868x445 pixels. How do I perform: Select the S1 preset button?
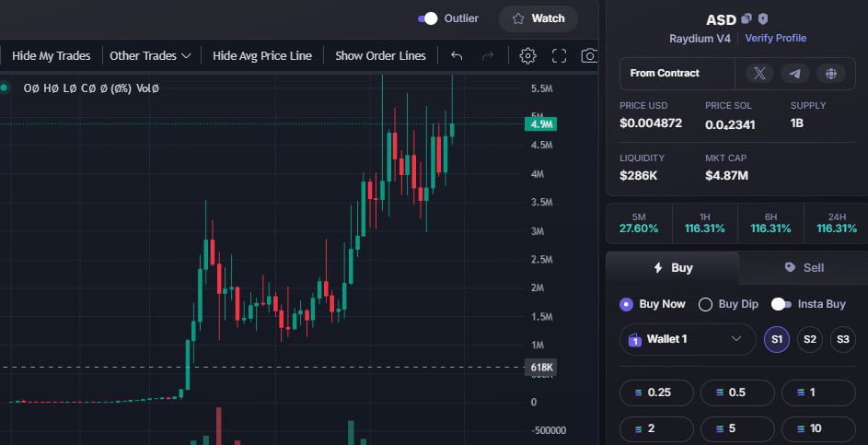pos(777,339)
